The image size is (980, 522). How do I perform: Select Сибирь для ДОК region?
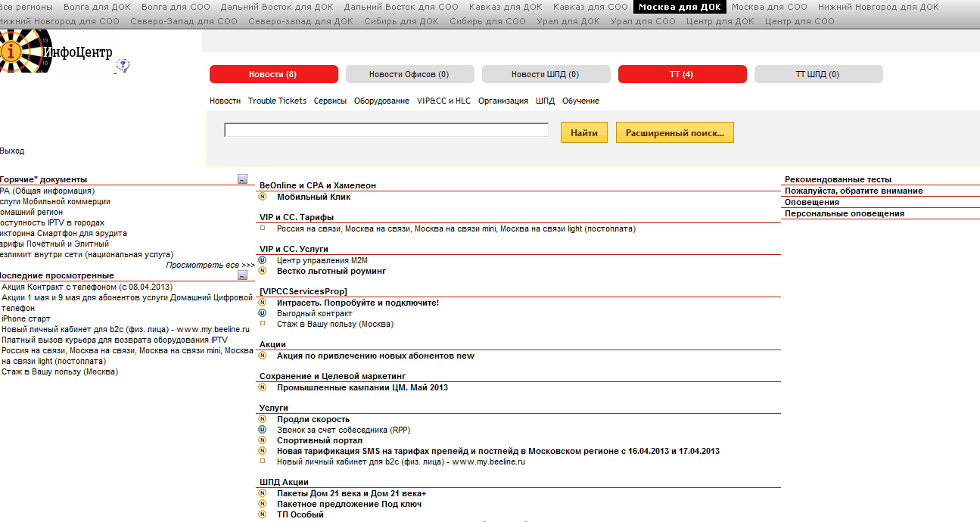(401, 21)
